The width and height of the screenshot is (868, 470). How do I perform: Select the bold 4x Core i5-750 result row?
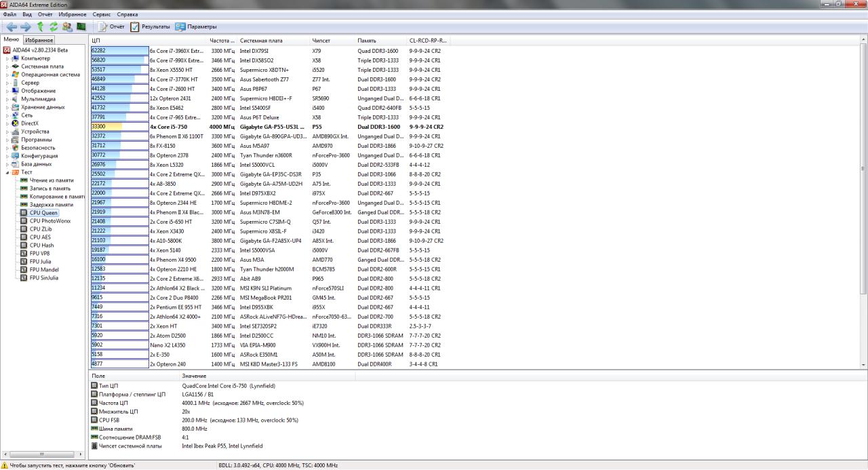point(270,127)
